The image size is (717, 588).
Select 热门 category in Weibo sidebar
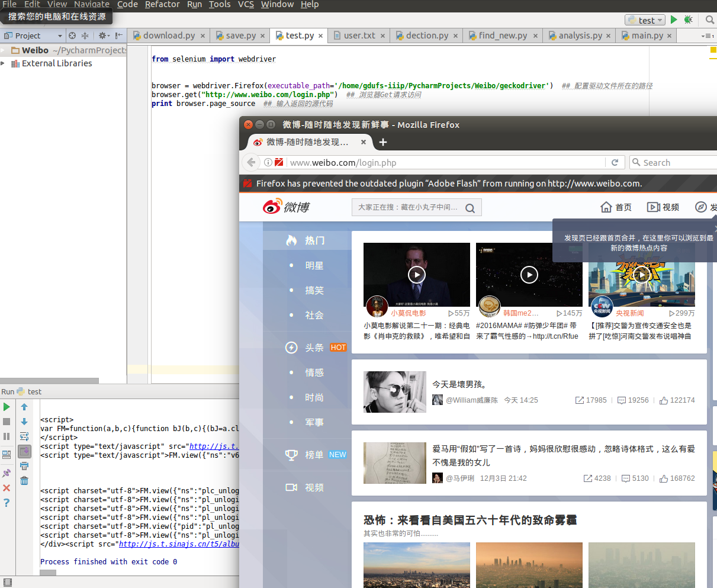tap(307, 240)
